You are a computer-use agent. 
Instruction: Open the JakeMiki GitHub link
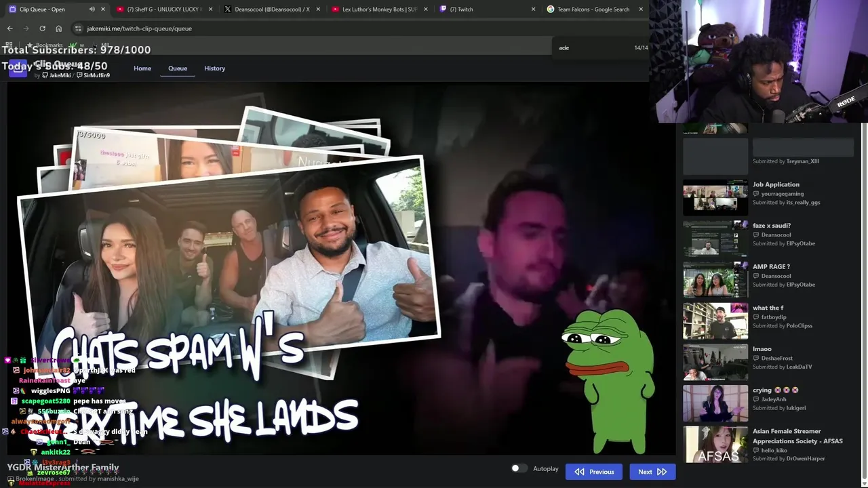(x=56, y=75)
